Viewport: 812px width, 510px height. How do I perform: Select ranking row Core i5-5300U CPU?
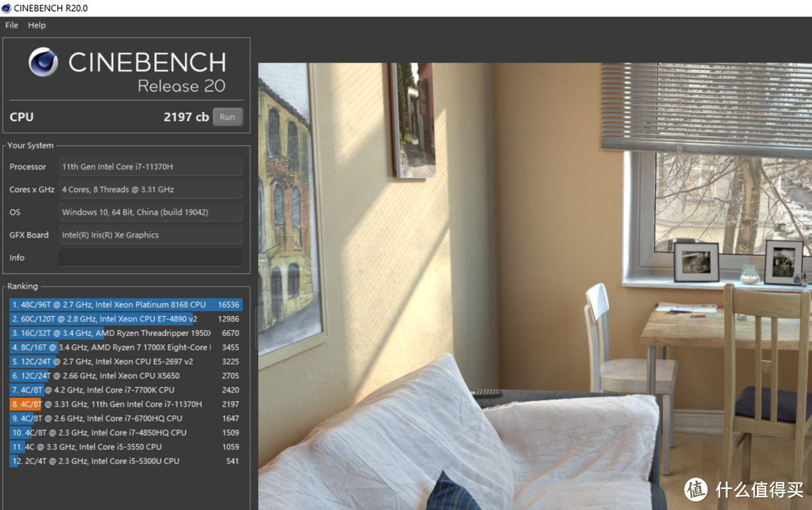pyautogui.click(x=126, y=461)
